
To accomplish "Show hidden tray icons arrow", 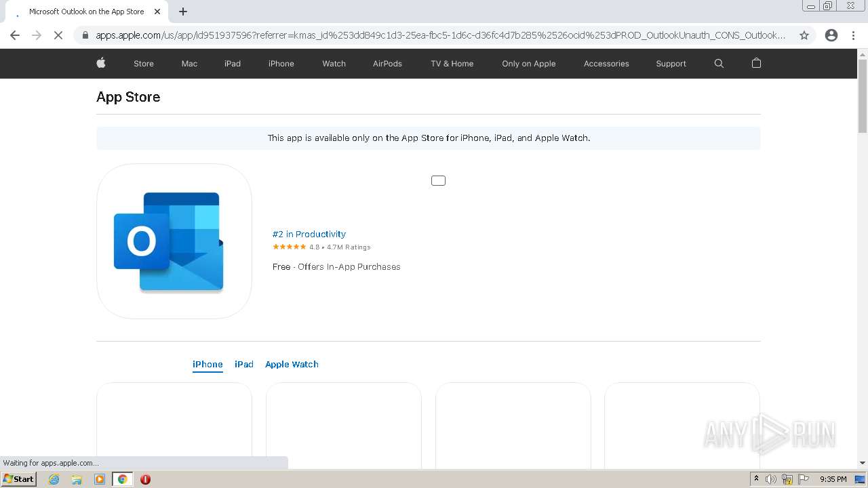I will [756, 479].
